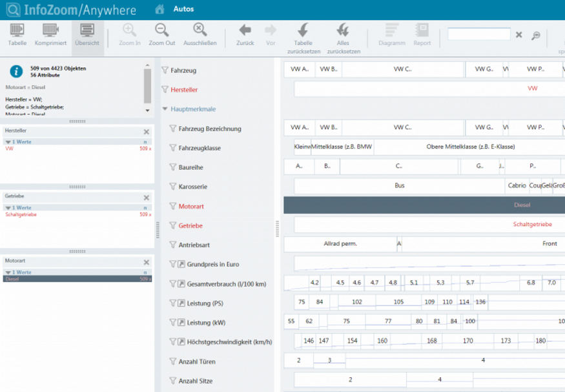The height and width of the screenshot is (392, 565).
Task: Click Alles zurücksetzen to reset everything
Action: click(x=343, y=30)
